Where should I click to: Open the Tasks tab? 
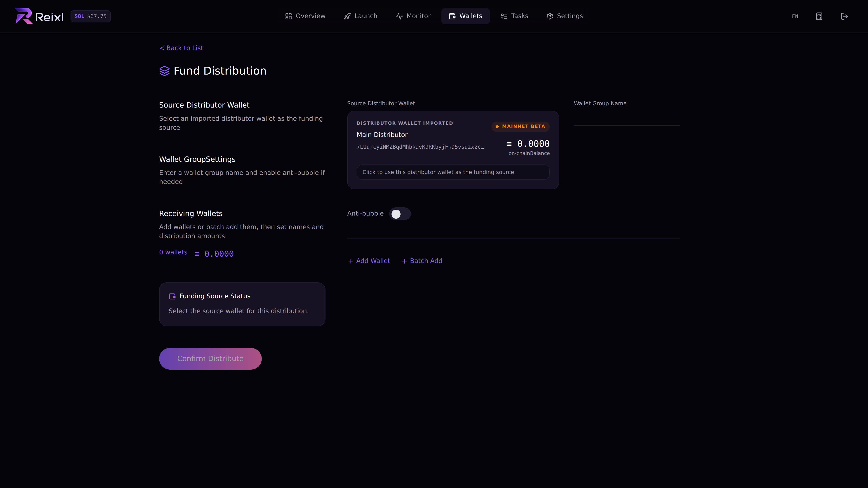[x=514, y=16]
